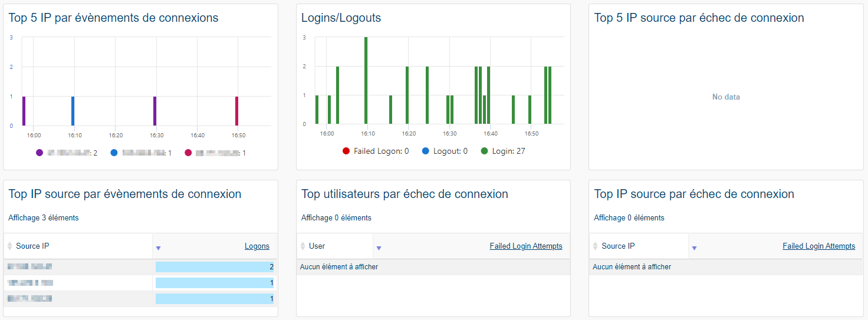The image size is (868, 320).
Task: Hide the Logout: 0 series label
Action: point(450,151)
